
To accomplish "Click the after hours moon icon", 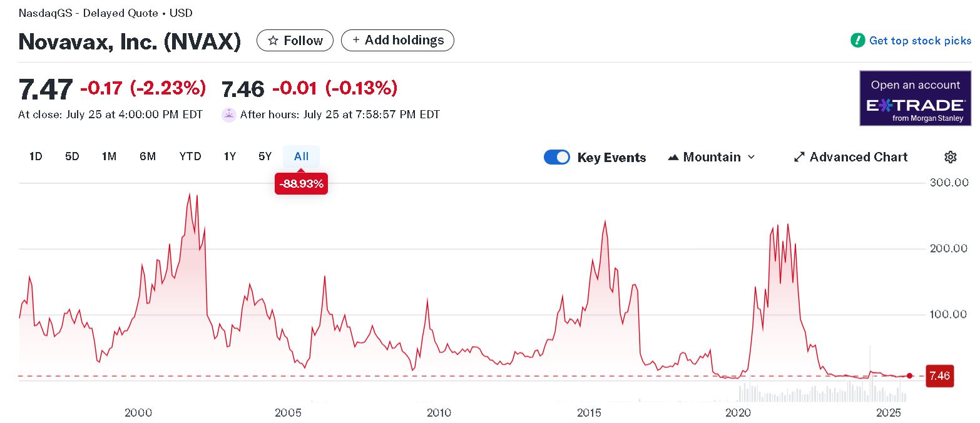I will pyautogui.click(x=229, y=115).
